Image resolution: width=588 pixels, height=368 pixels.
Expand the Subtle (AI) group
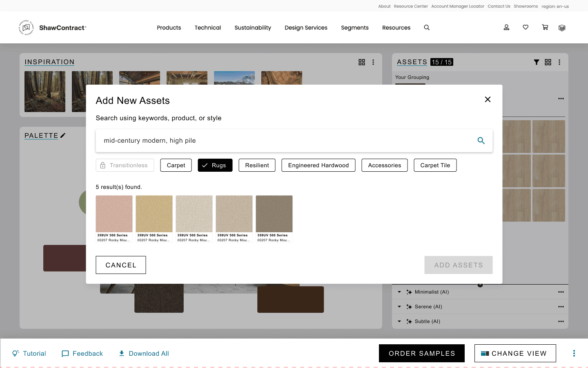[399, 321]
